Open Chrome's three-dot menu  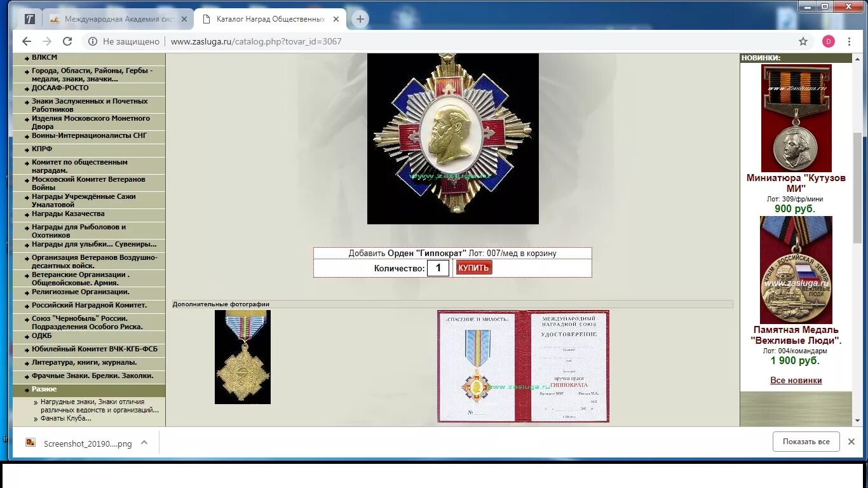849,41
